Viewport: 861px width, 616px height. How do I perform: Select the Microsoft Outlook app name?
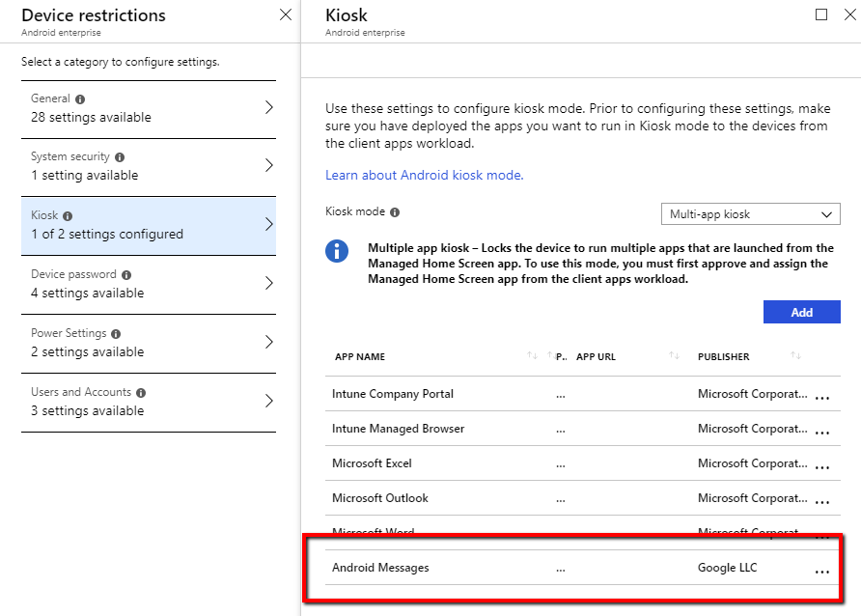coord(380,498)
